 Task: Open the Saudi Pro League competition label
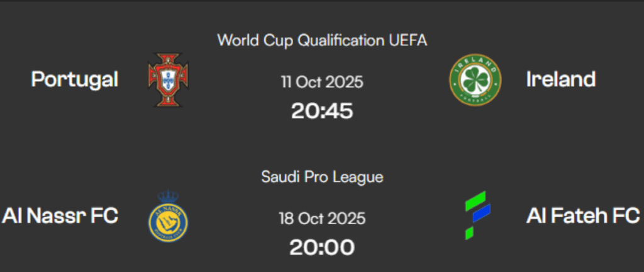pyautogui.click(x=322, y=177)
